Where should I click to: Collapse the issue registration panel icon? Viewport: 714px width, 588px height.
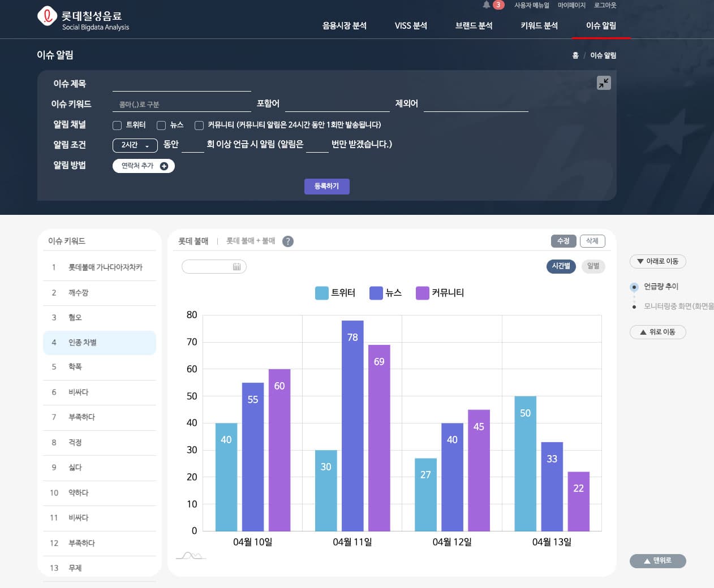[x=604, y=83]
